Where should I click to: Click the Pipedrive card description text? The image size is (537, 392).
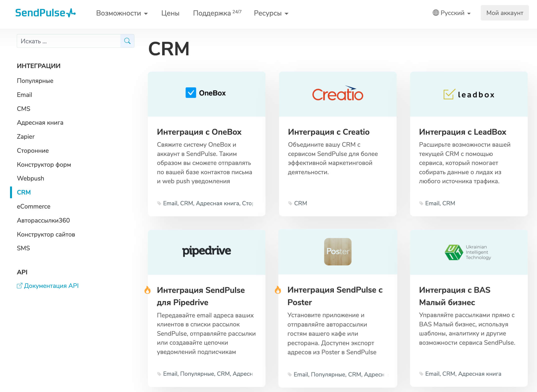pos(206,333)
